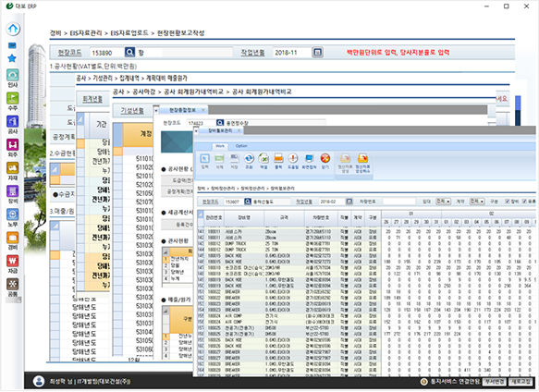Click the 규격 column header
The image size is (539, 392).
click(284, 217)
